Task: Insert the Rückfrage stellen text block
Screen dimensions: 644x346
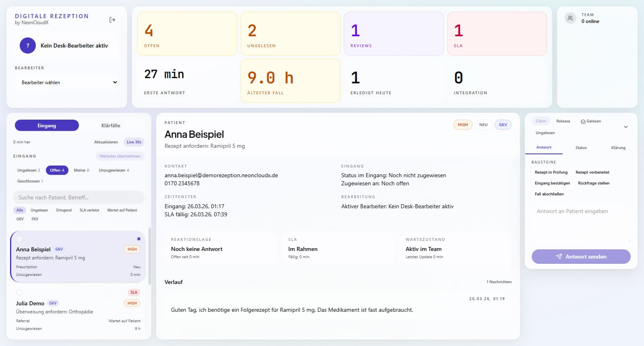Action: pyautogui.click(x=594, y=183)
